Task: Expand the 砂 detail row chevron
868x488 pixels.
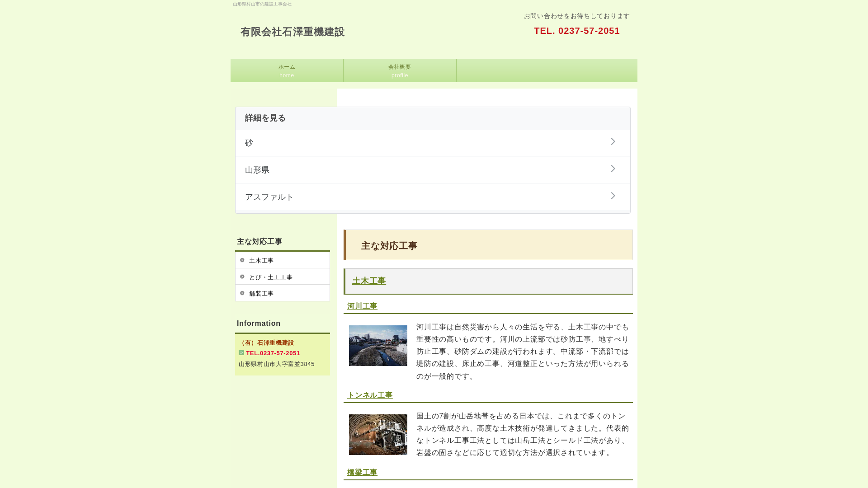Action: coord(613,141)
